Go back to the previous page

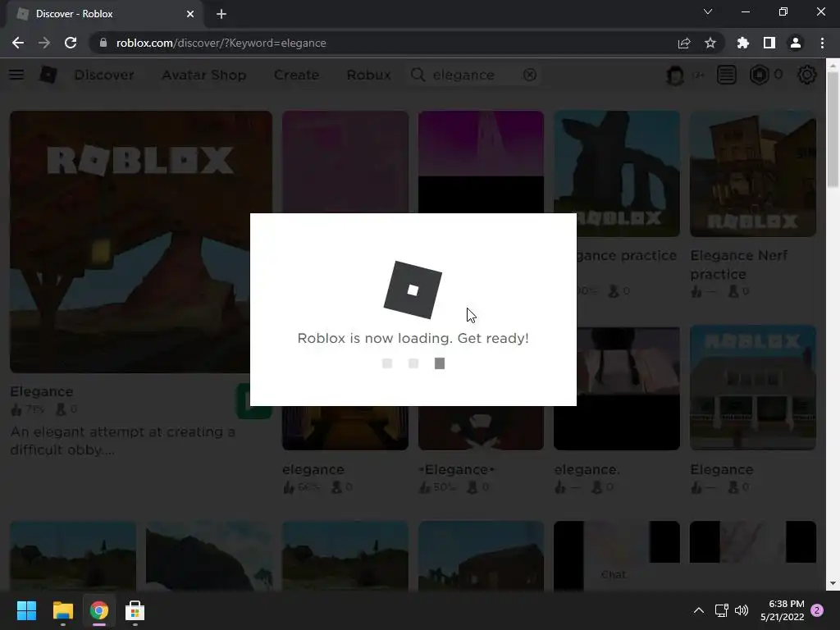(x=18, y=43)
